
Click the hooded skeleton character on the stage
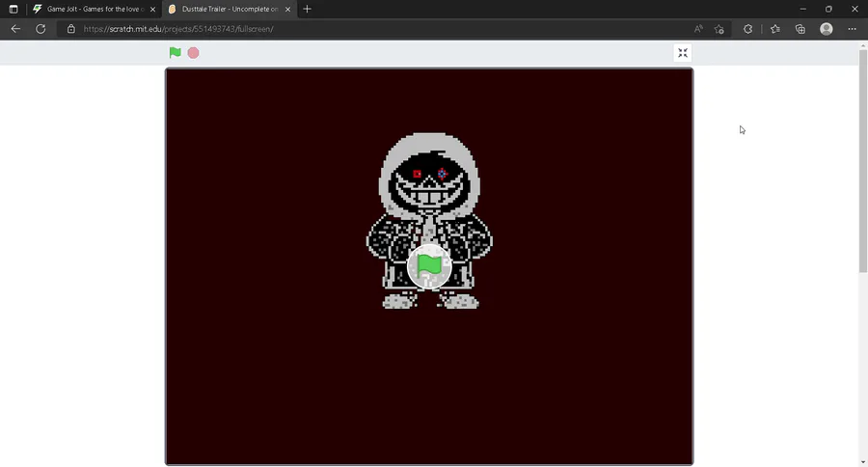[429, 221]
